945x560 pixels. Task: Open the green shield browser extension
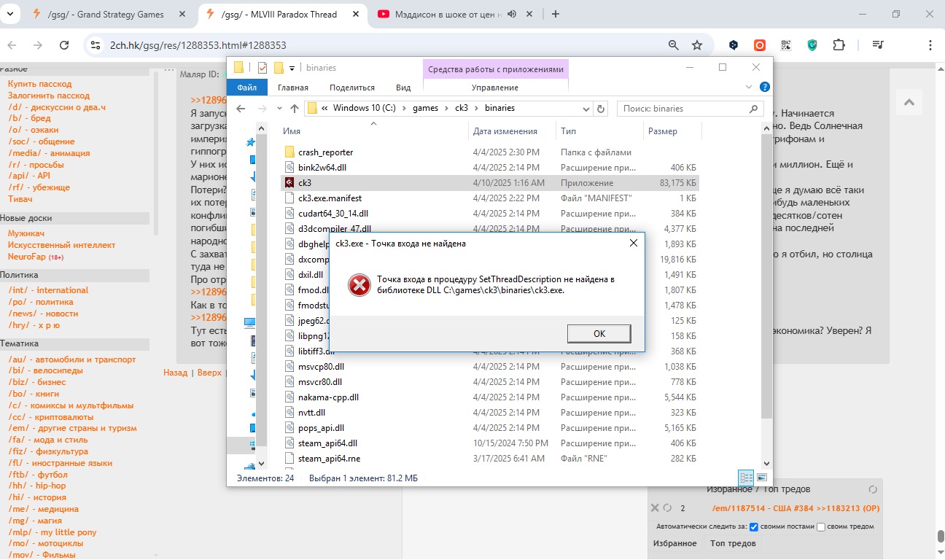point(812,45)
